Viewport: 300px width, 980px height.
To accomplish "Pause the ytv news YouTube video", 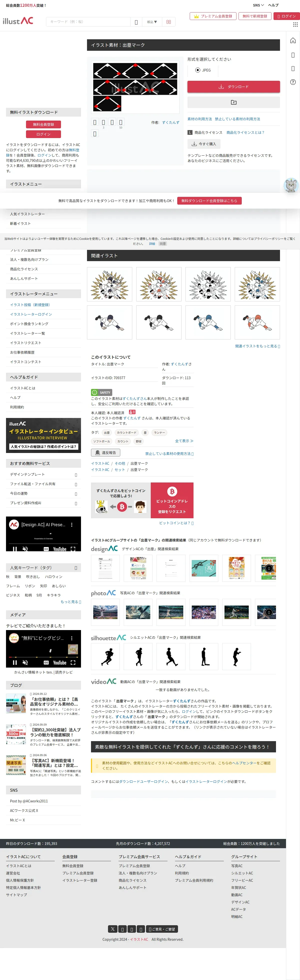I will (15, 662).
